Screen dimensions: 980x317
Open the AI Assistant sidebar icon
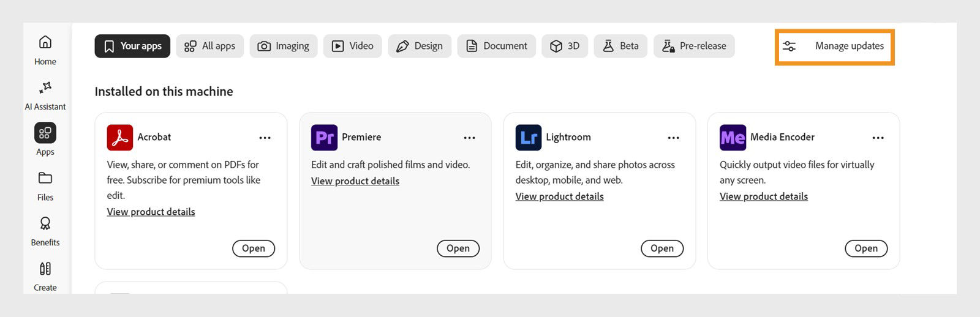pyautogui.click(x=45, y=95)
